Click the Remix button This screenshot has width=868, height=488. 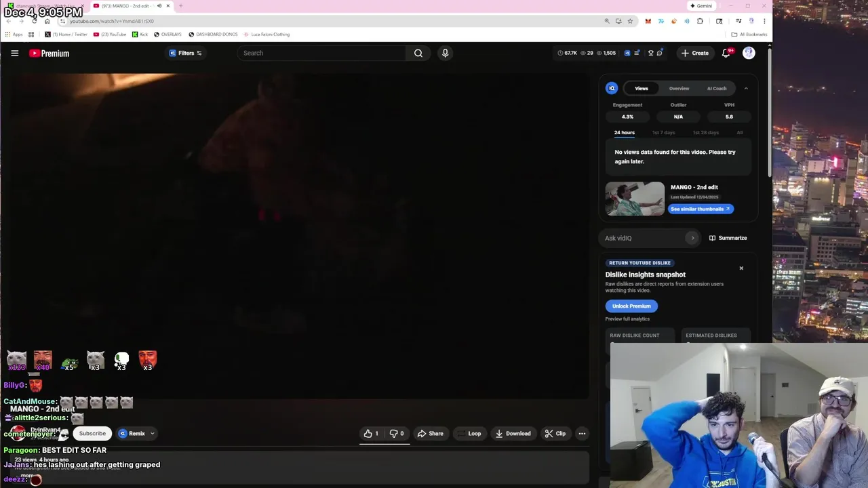(x=132, y=434)
